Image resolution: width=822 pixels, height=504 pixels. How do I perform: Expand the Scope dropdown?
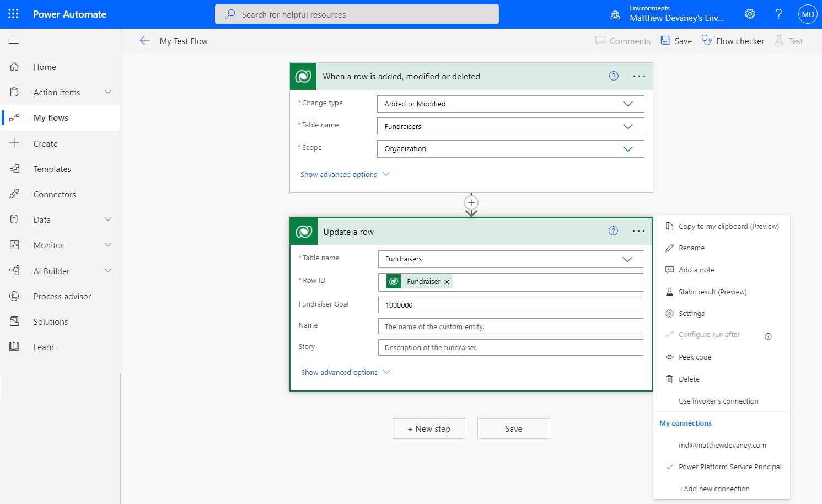509,148
